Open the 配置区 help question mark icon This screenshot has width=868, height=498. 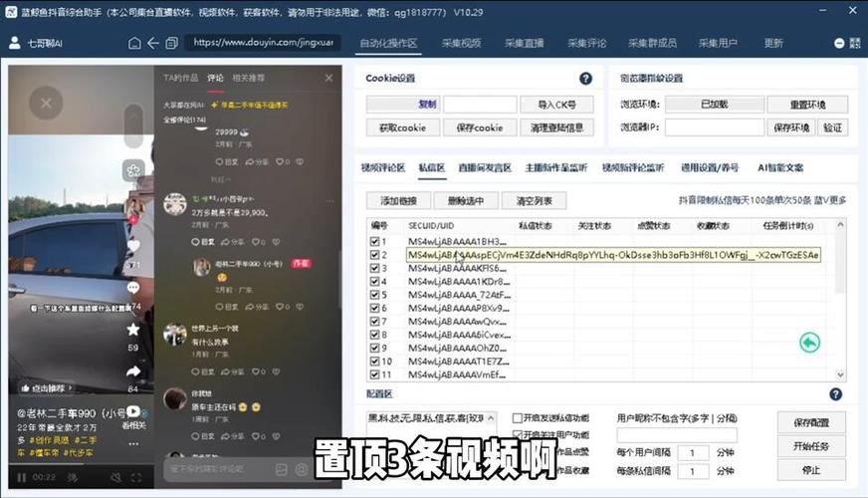click(835, 394)
